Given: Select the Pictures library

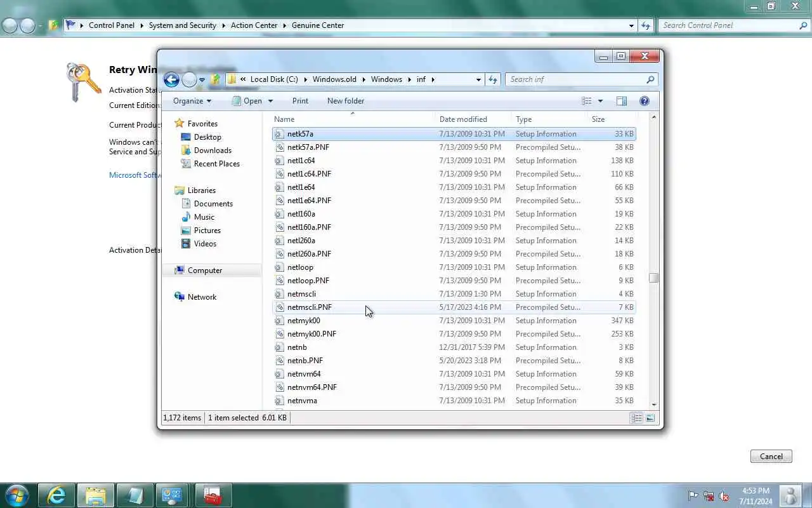Looking at the screenshot, I should pyautogui.click(x=207, y=231).
